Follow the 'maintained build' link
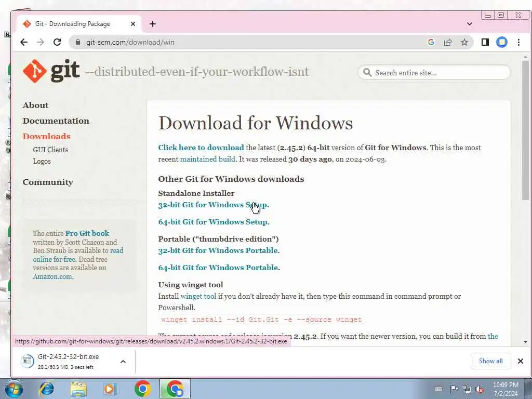This screenshot has width=532, height=399. point(208,159)
